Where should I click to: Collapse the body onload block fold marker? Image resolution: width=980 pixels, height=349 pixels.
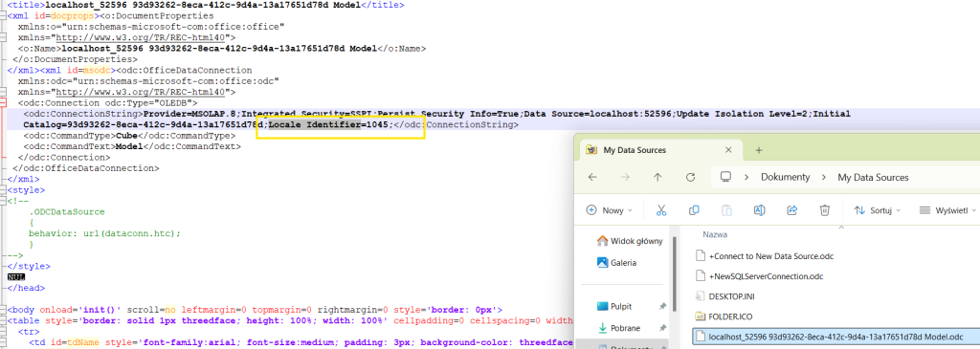4,310
